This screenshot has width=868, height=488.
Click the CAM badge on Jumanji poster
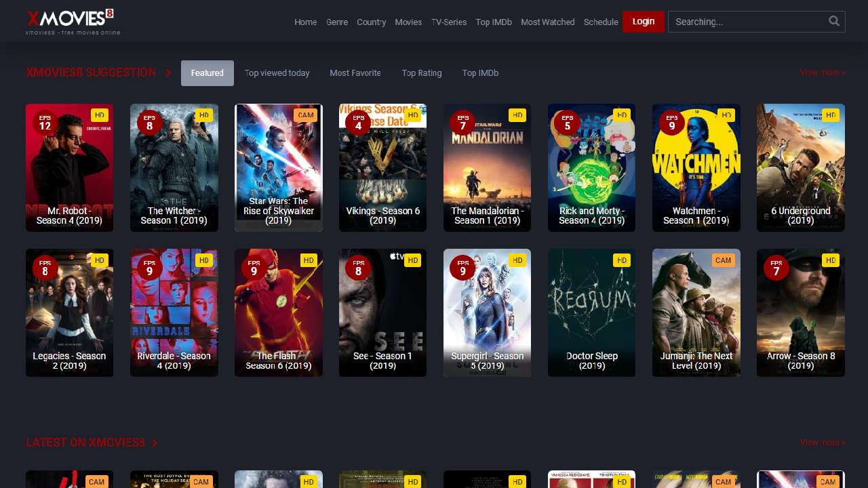(723, 260)
